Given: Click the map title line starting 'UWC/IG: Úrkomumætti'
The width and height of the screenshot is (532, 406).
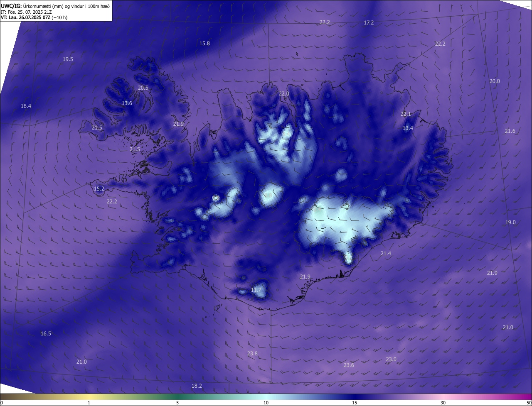Looking at the screenshot, I should click(x=55, y=6).
